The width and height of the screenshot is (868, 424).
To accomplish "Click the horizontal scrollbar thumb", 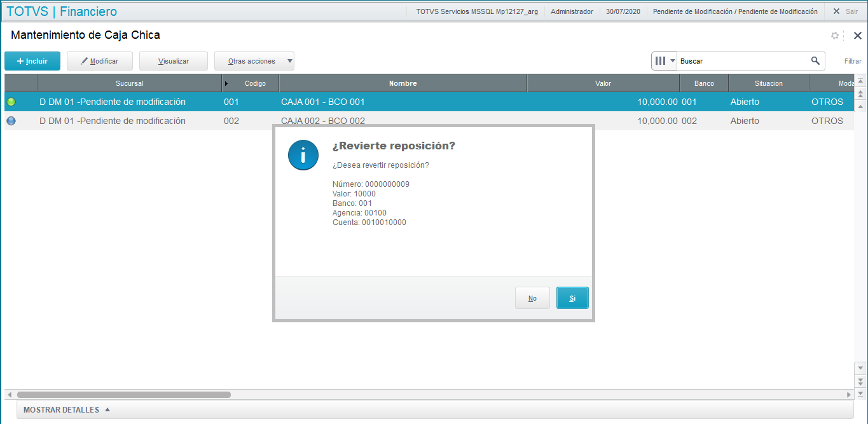I will (x=124, y=395).
